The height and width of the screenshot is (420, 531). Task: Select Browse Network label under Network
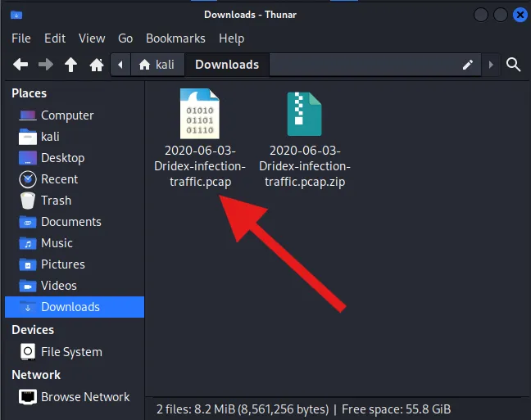[x=85, y=396]
